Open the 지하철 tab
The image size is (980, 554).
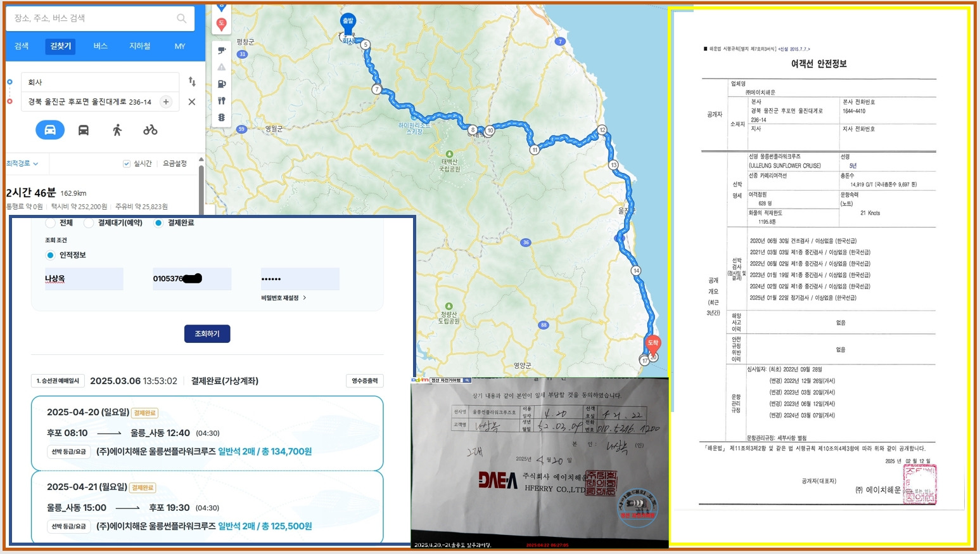coord(140,46)
